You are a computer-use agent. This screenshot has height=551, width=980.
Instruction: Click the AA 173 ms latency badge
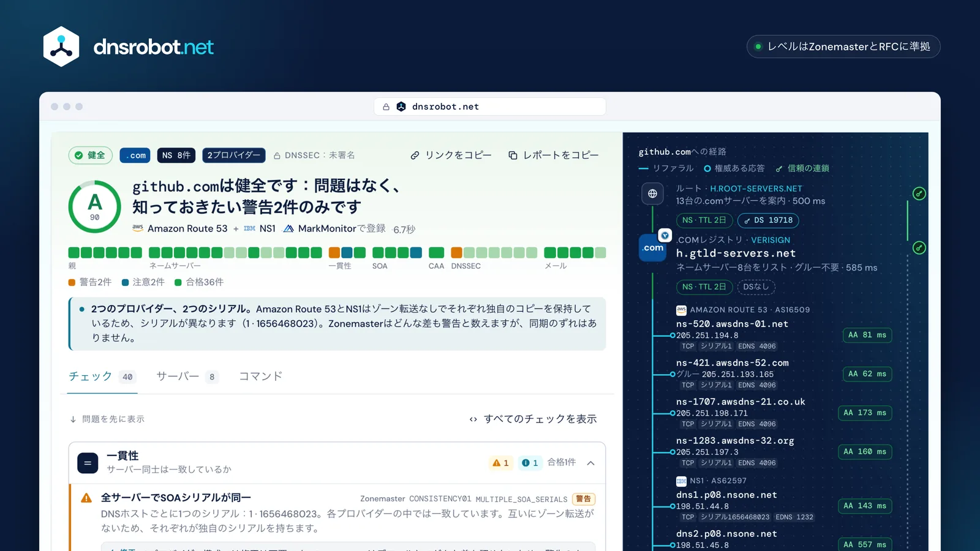tap(865, 413)
